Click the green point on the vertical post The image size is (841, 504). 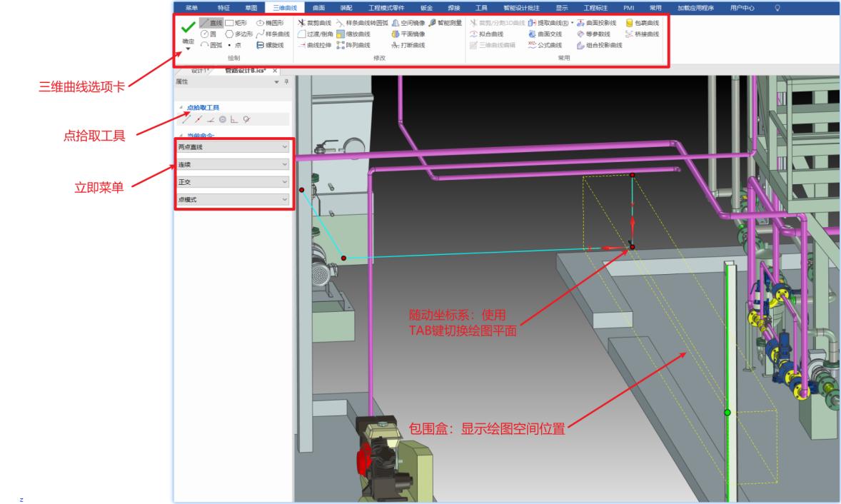coord(727,413)
